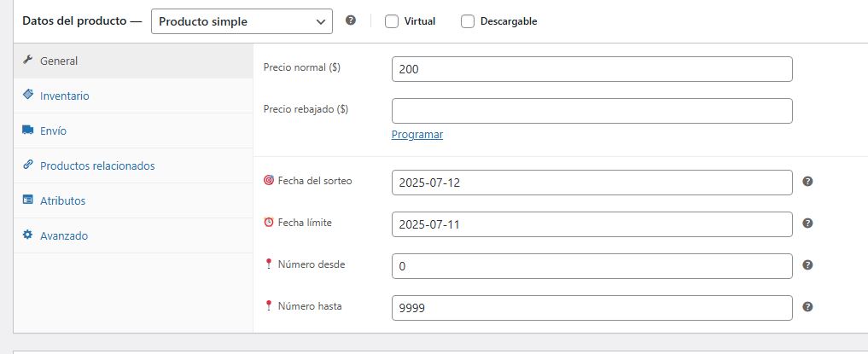Click the Fecha límite date field
This screenshot has height=354, width=868.
point(591,224)
